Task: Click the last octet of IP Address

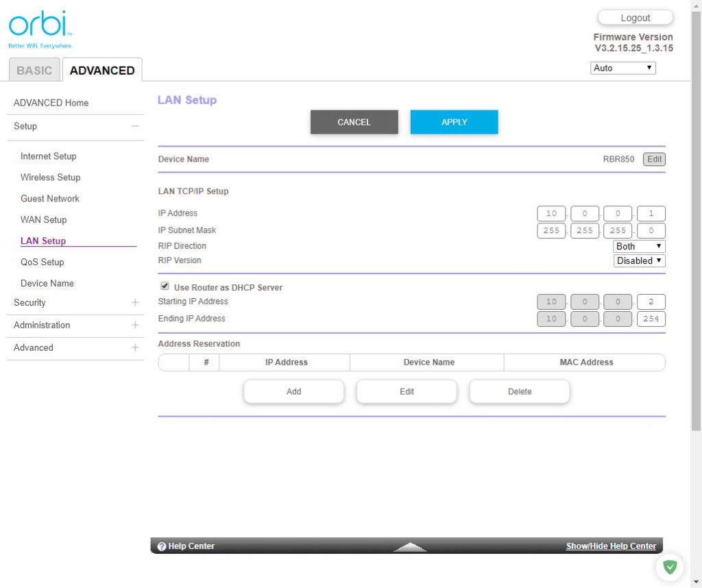Action: [651, 214]
